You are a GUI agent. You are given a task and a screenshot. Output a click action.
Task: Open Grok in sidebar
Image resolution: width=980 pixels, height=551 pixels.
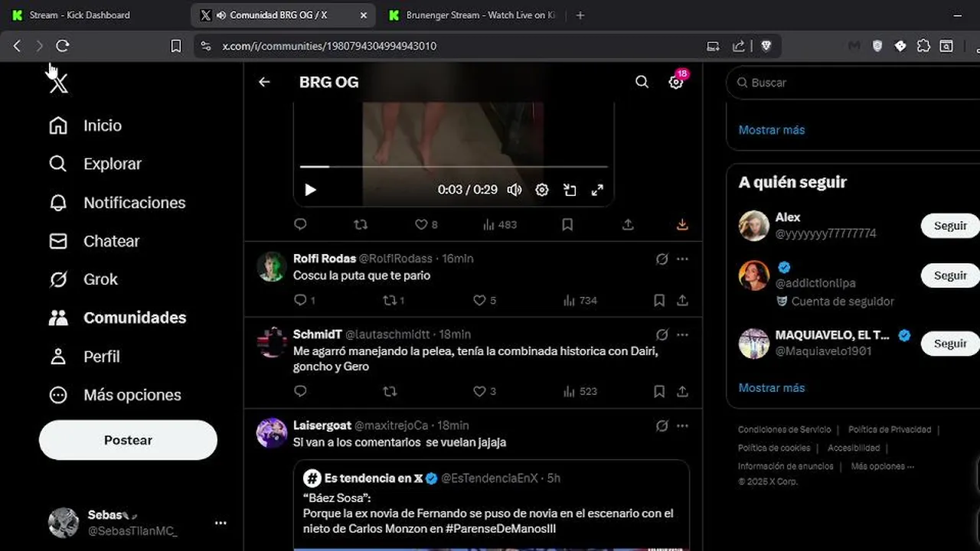pos(83,279)
